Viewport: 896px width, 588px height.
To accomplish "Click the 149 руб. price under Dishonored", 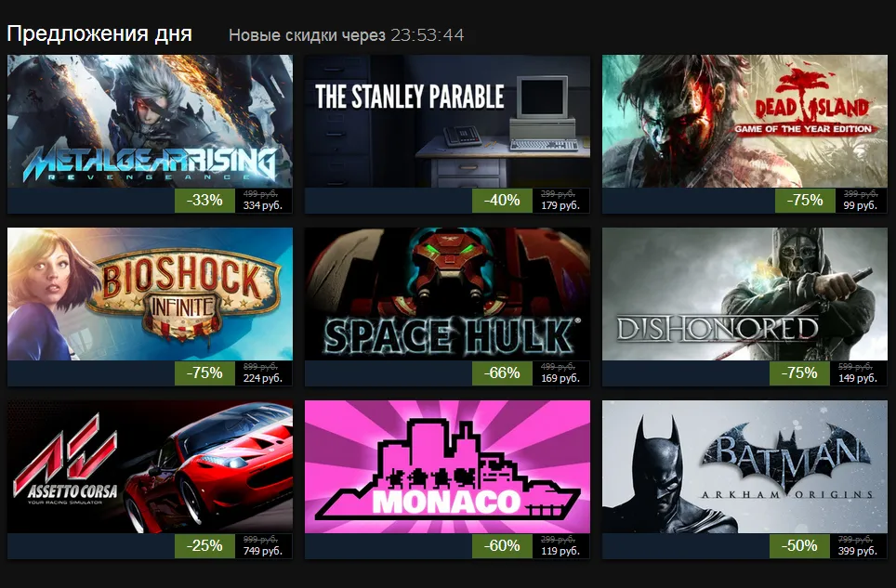I will (x=857, y=378).
